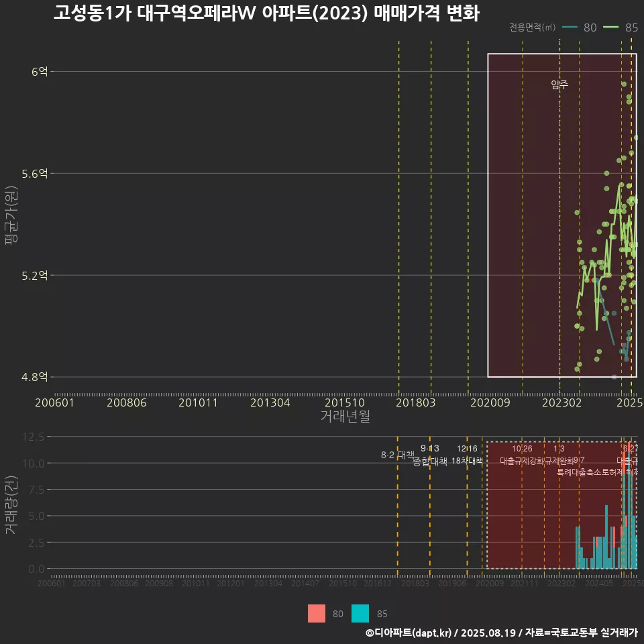
Task: Click the 6·27 policy marker label
Action: (631, 449)
